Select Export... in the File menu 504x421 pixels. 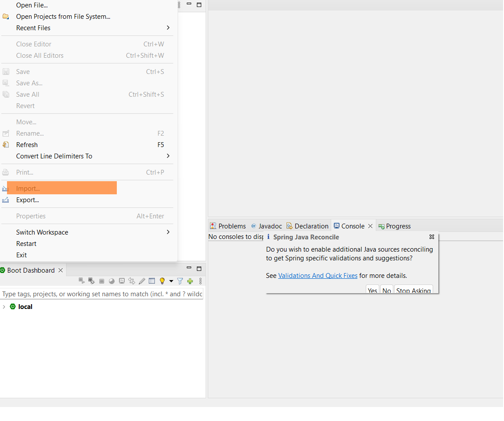coord(28,200)
